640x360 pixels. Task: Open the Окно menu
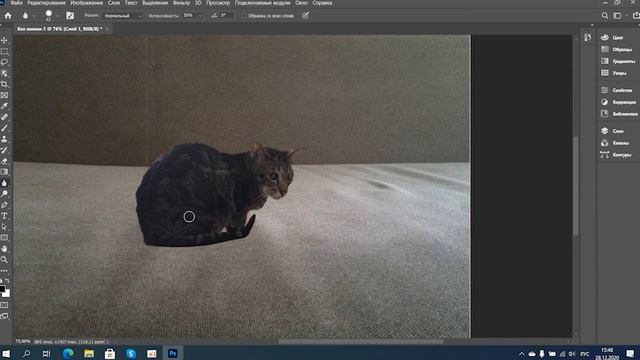click(x=301, y=3)
